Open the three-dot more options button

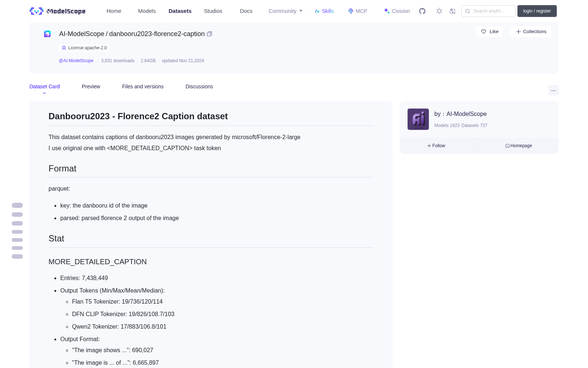click(553, 90)
